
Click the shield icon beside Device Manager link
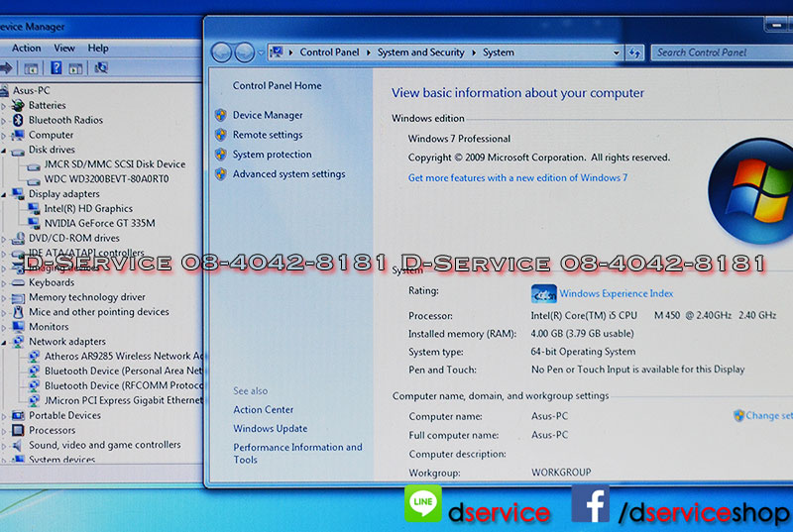pyautogui.click(x=220, y=115)
